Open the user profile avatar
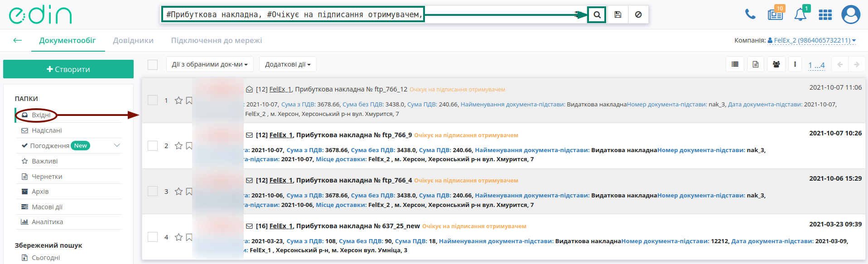Viewport: 868px width, 264px height. click(851, 14)
